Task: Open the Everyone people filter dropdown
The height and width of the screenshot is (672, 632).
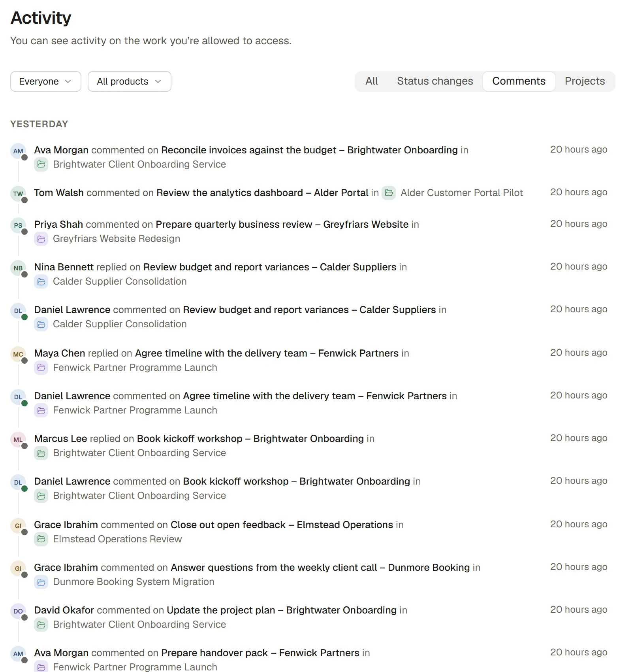Action: tap(46, 81)
